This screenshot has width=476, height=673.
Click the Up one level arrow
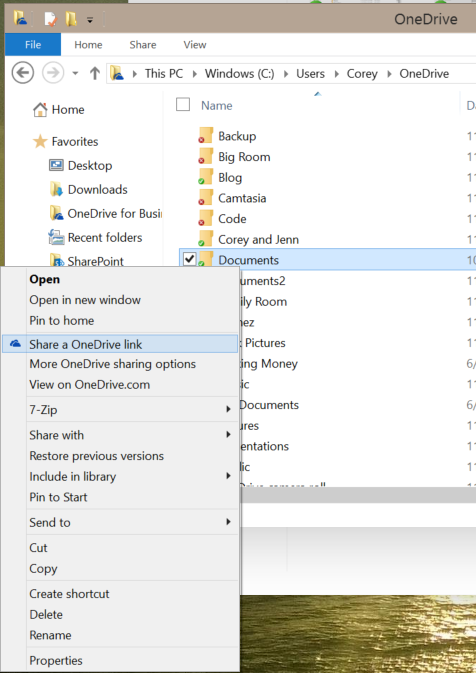[x=95, y=73]
